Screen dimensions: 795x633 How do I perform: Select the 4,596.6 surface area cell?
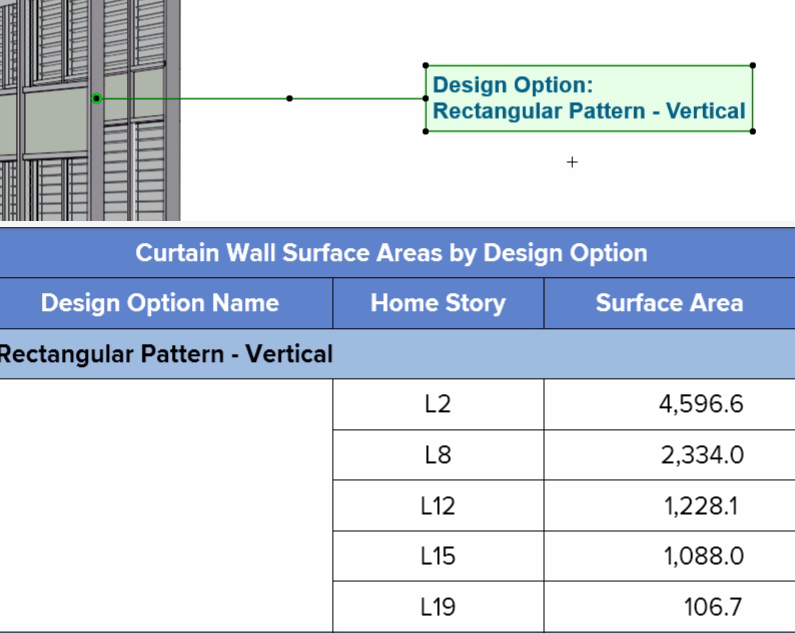point(701,404)
